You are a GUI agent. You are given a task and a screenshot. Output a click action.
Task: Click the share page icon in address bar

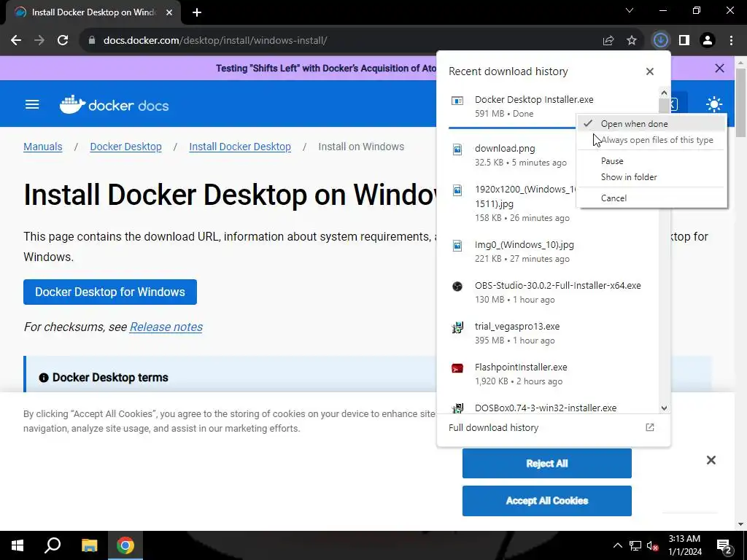(608, 41)
